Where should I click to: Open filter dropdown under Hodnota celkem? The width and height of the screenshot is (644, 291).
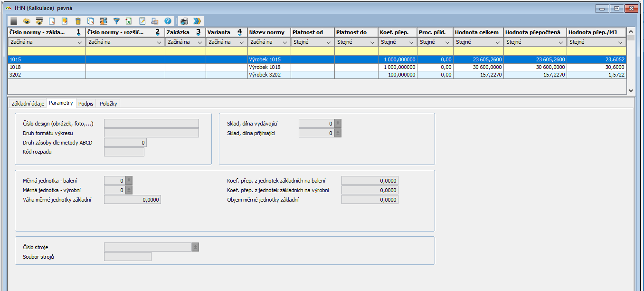click(x=497, y=42)
